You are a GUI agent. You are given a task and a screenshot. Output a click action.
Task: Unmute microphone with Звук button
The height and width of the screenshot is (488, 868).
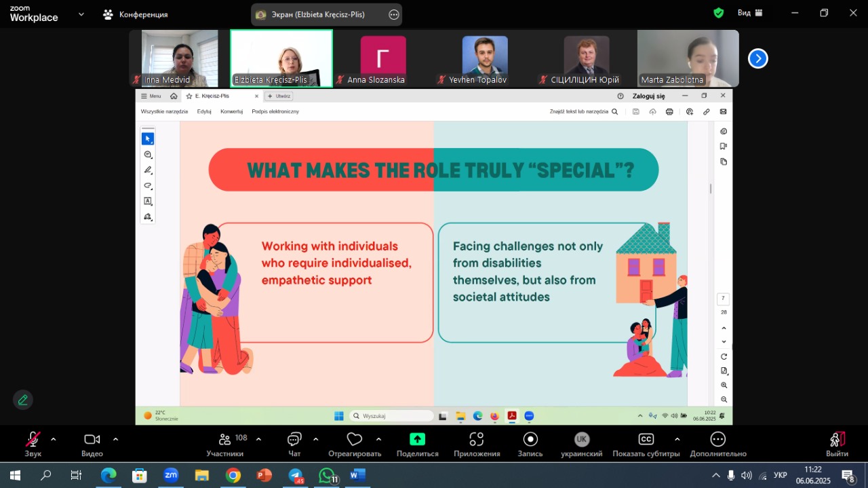click(x=33, y=440)
